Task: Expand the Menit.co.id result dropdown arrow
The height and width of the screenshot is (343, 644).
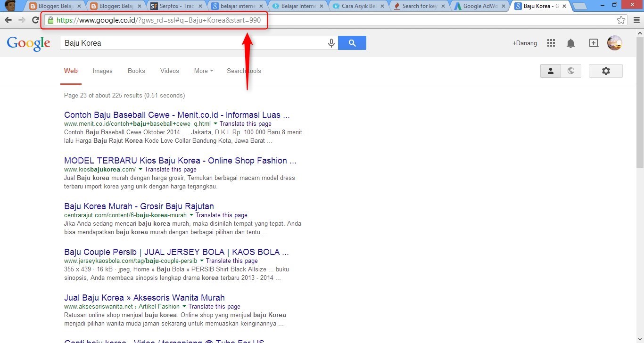Action: click(215, 123)
